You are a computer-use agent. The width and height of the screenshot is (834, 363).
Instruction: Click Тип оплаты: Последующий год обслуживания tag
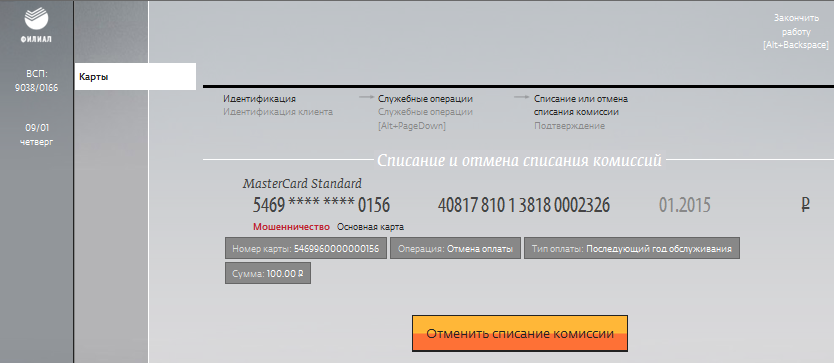632,249
